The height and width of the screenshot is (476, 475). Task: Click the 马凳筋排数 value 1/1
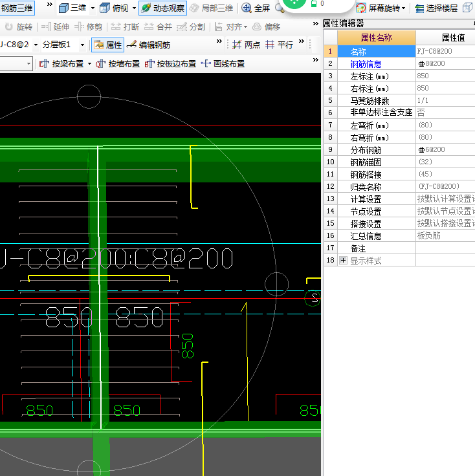[445, 100]
